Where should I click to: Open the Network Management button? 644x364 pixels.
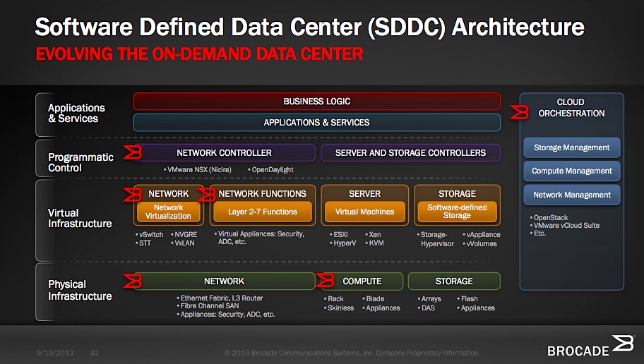point(571,195)
